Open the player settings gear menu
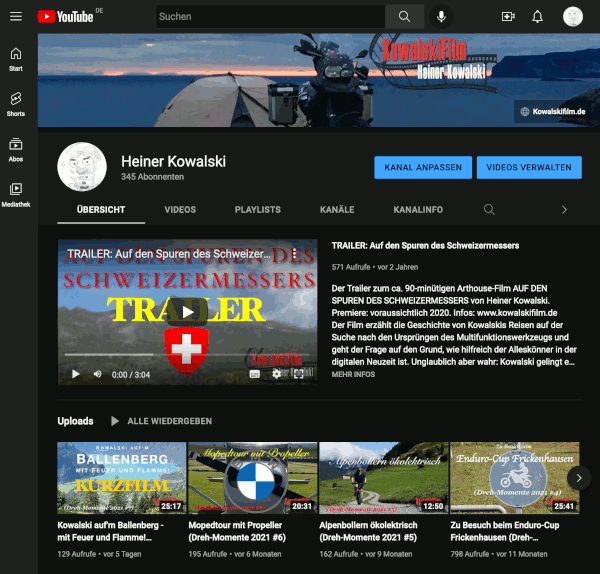600x574 pixels. pyautogui.click(x=277, y=374)
